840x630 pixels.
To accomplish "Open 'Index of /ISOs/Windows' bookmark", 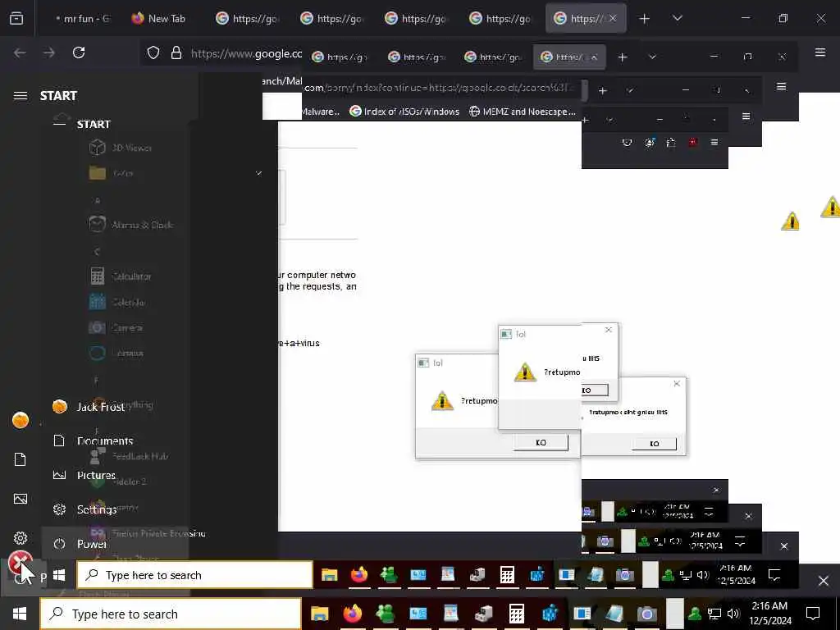I will 404,112.
